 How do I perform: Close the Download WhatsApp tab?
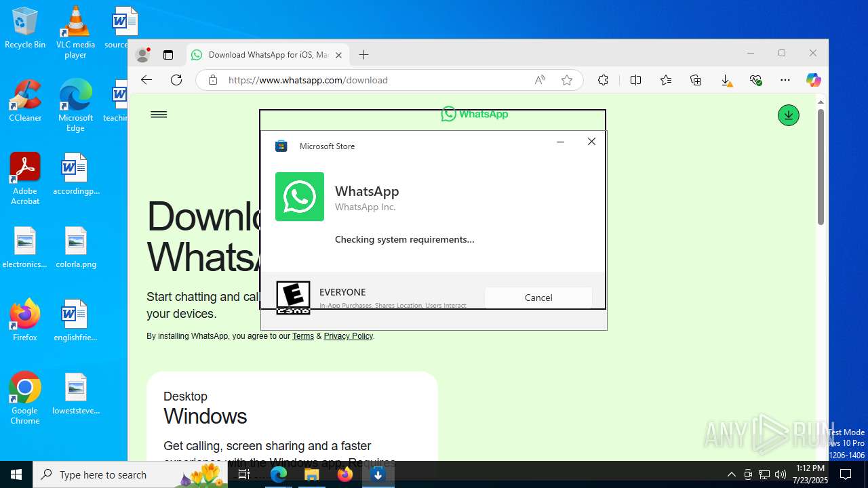(x=338, y=55)
